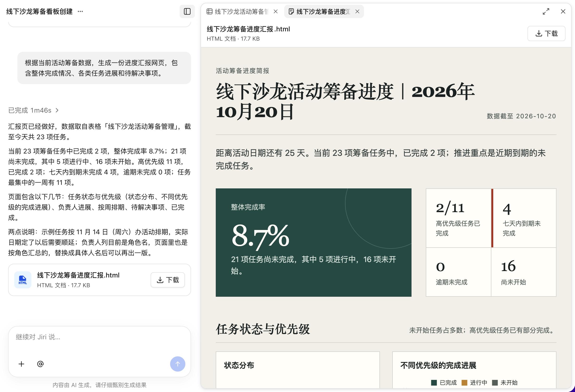575x392 pixels.
Task: Click the 线下沙龙筹备看板创建 conversation title
Action: (x=39, y=11)
